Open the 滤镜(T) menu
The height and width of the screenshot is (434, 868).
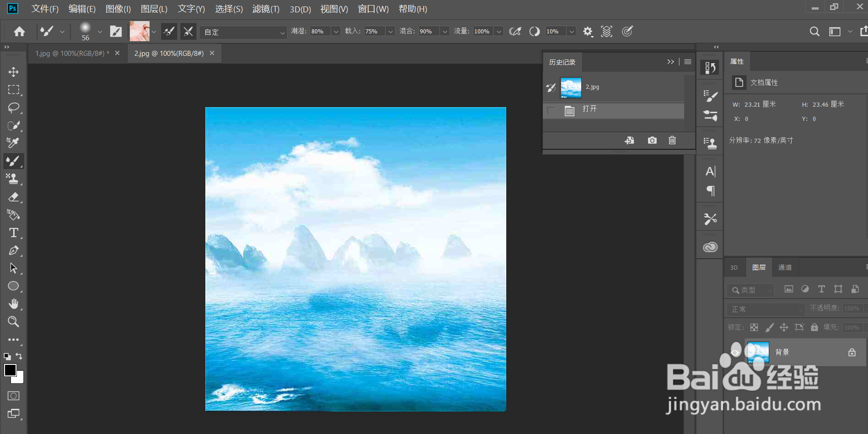266,9
